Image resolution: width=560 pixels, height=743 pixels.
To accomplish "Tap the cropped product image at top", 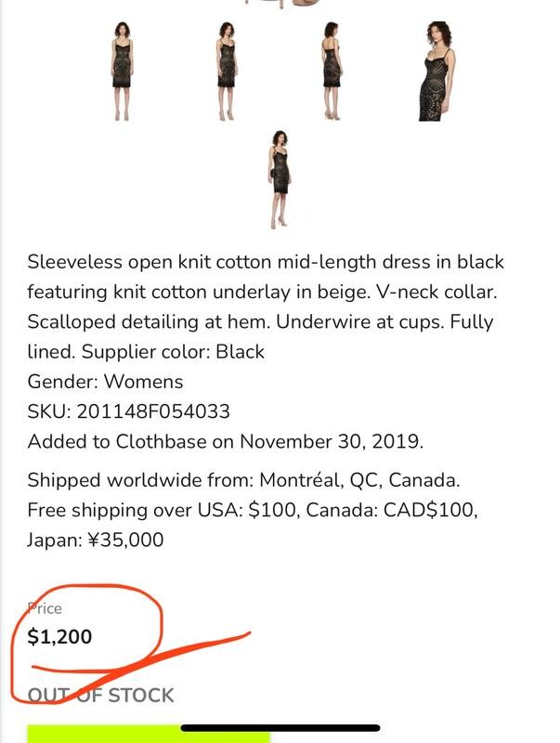I will tap(263, 4).
